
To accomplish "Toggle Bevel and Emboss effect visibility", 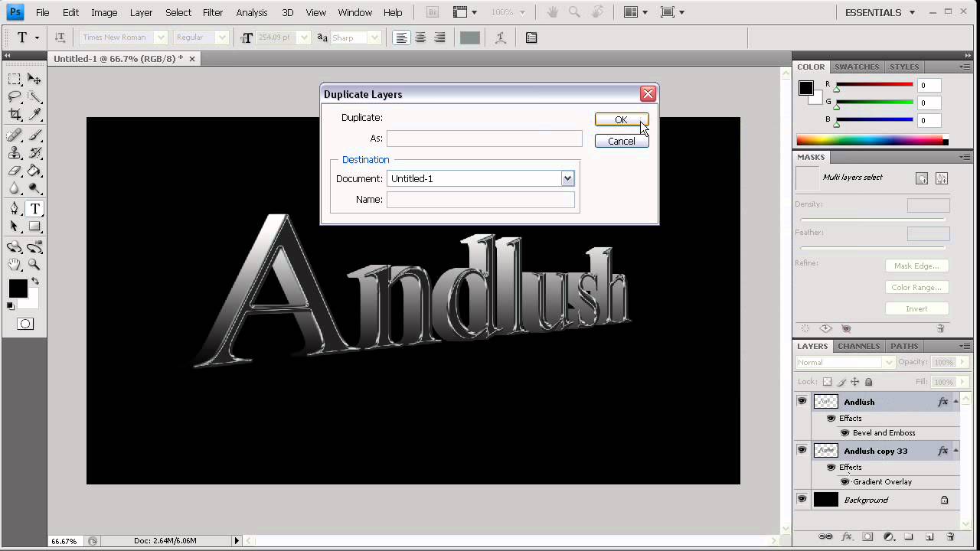I will coord(845,432).
